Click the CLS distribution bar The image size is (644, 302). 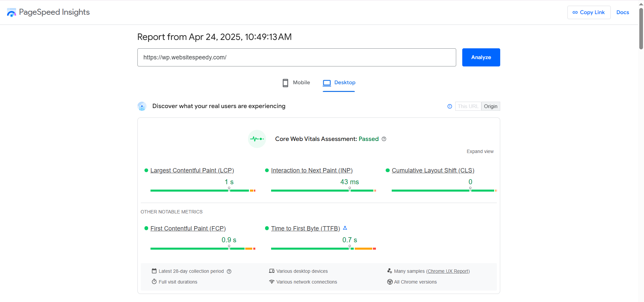tap(444, 191)
